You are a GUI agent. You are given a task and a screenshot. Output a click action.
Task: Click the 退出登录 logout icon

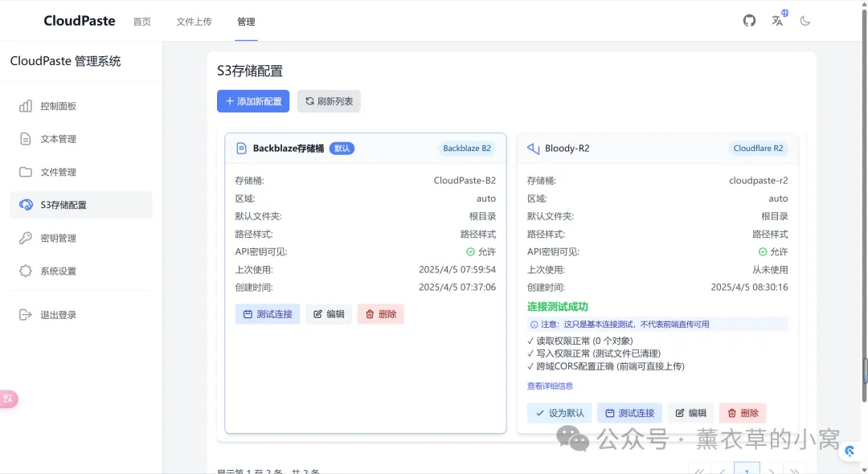point(26,315)
